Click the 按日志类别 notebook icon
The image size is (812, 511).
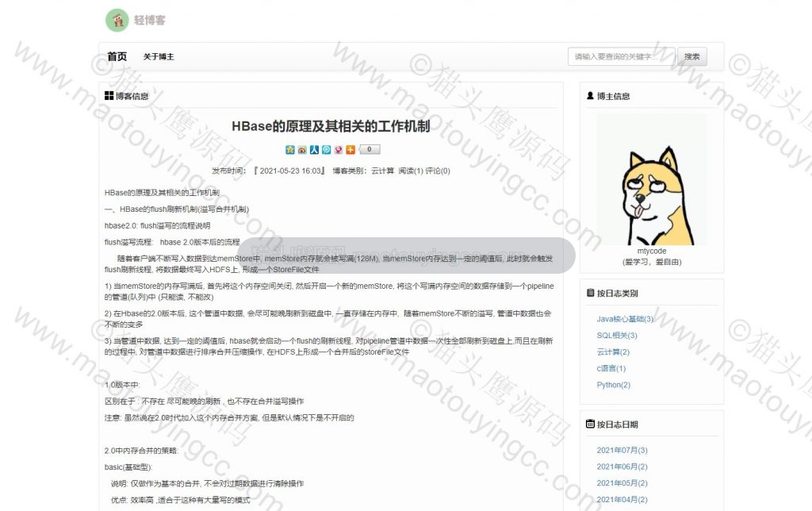[590, 293]
